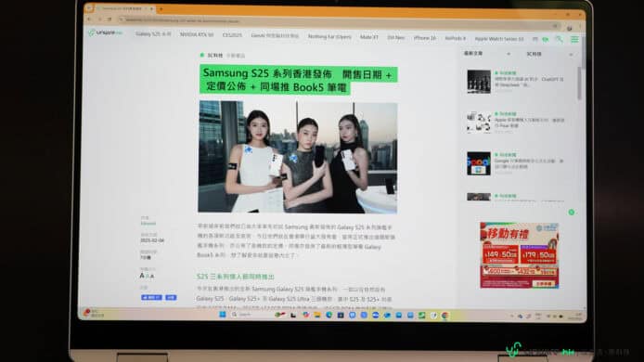
Task: Click the red mobile plan advertisement banner
Action: (519, 255)
